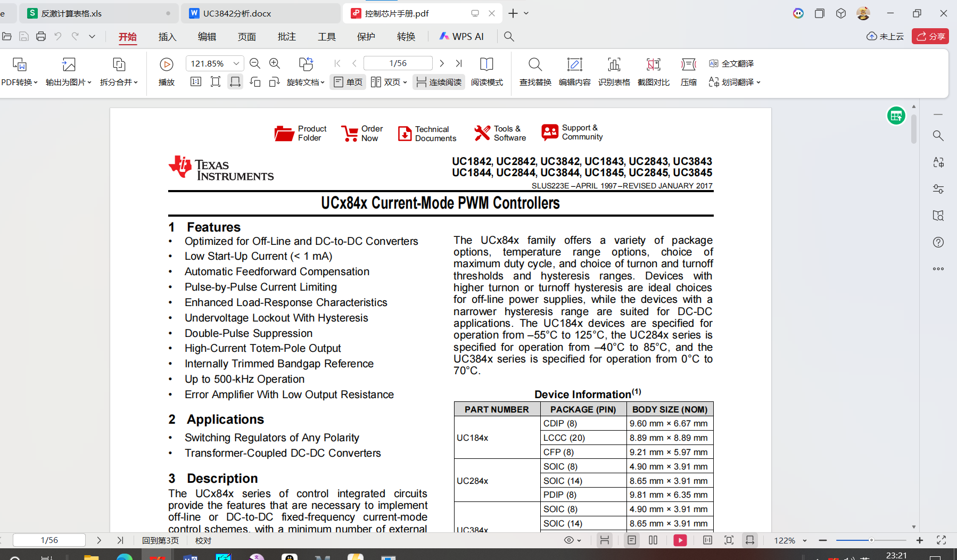The height and width of the screenshot is (560, 957).
Task: Click the zoom out magnifier icon
Action: click(255, 64)
